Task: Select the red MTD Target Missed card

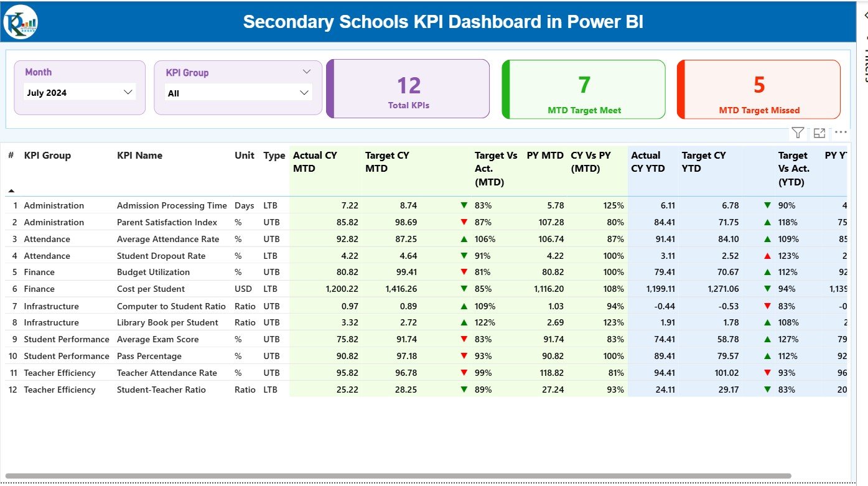Action: tap(758, 88)
